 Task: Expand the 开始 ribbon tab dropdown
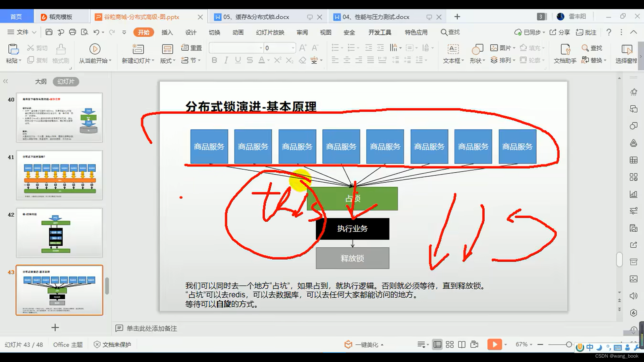tap(143, 32)
